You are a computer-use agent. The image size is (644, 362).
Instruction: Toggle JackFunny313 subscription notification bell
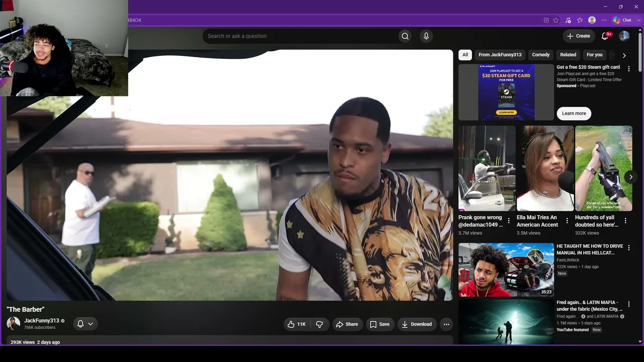tap(85, 324)
